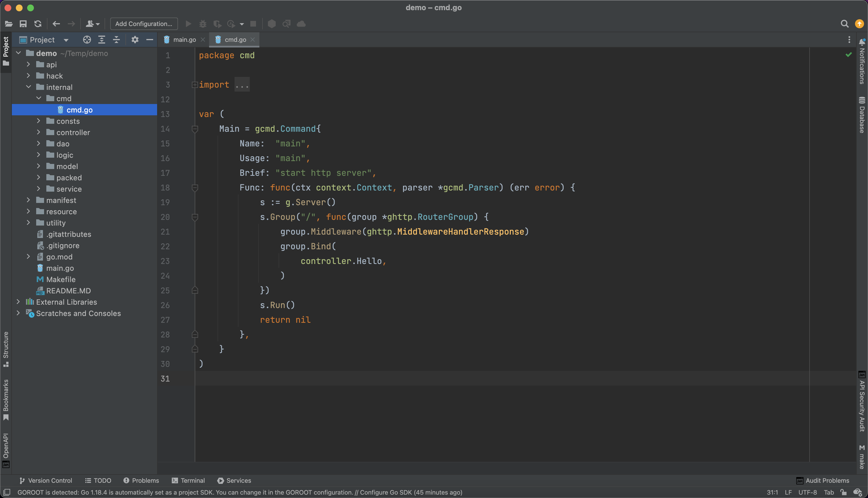The height and width of the screenshot is (498, 868).
Task: Click Expand All in Project panel
Action: [101, 40]
